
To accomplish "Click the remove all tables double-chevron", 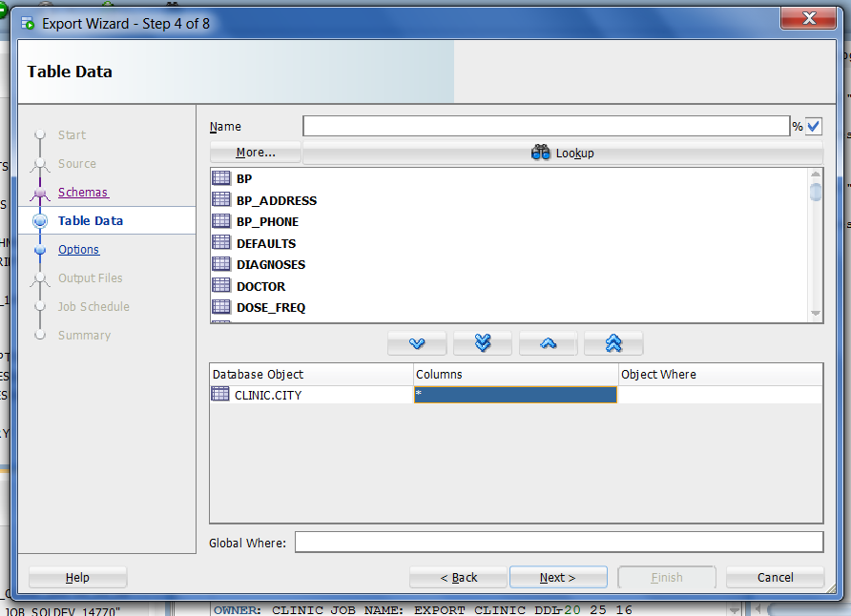I will [612, 343].
